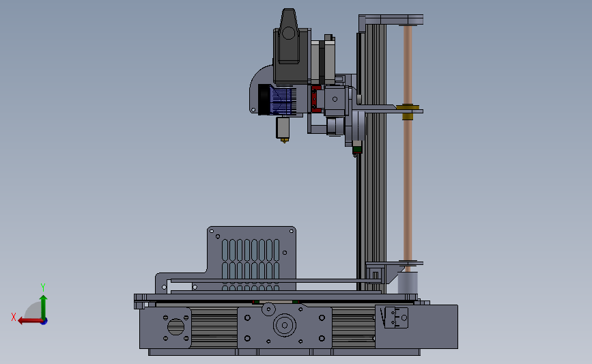This screenshot has width=592, height=364.
Task: Select the brass lead screw nut
Action: tap(408, 112)
